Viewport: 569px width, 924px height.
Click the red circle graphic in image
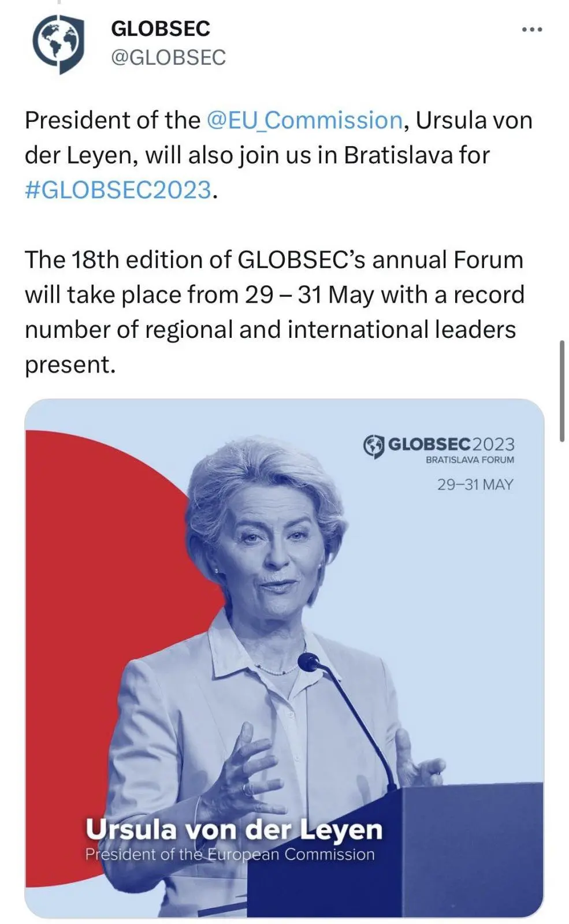pos(87,577)
